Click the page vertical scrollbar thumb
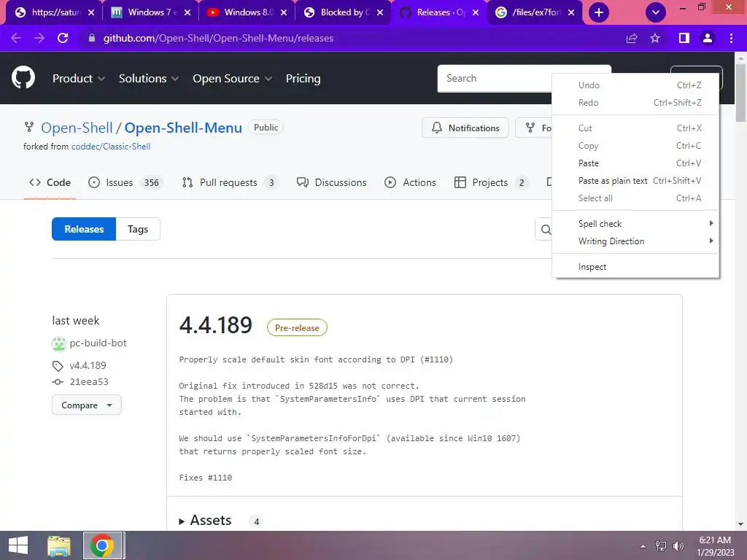Viewport: 747px width, 560px height. [740, 93]
